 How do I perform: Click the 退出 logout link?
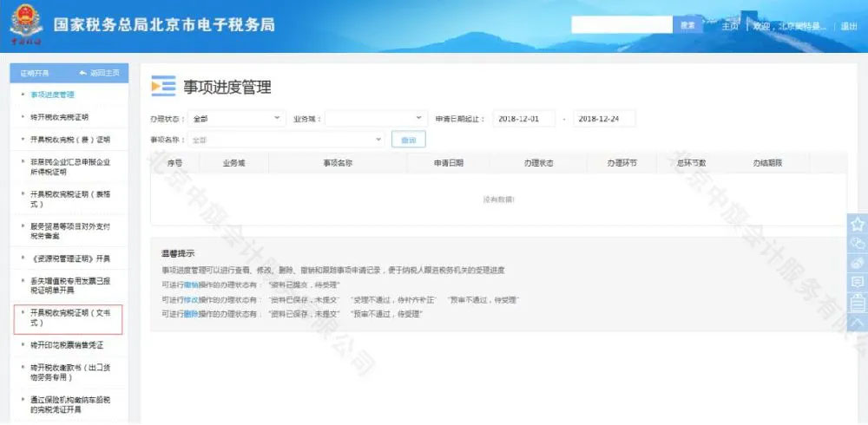pyautogui.click(x=848, y=26)
